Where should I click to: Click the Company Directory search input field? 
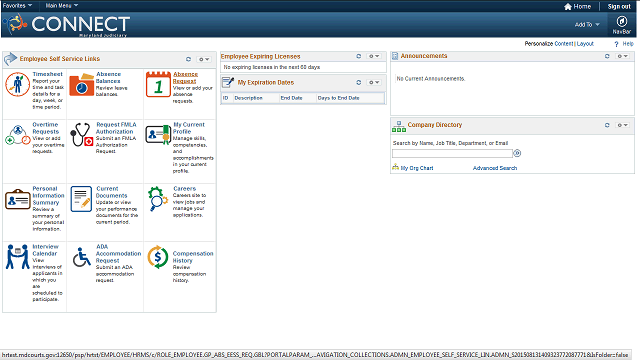tap(452, 153)
